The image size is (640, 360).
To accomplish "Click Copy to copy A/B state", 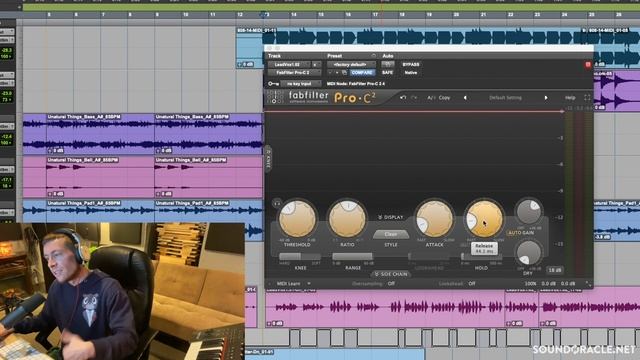I will click(x=444, y=98).
